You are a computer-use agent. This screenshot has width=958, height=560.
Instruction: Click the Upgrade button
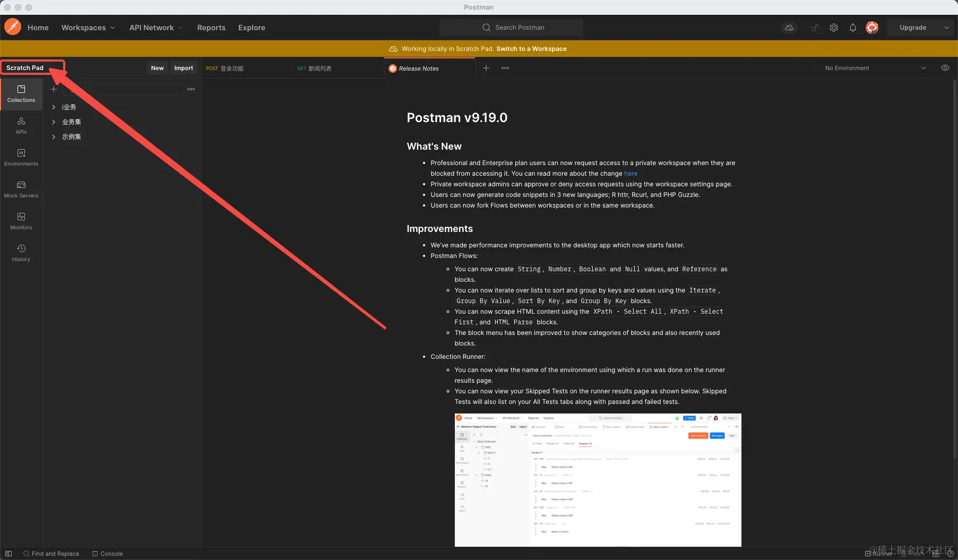pyautogui.click(x=913, y=28)
